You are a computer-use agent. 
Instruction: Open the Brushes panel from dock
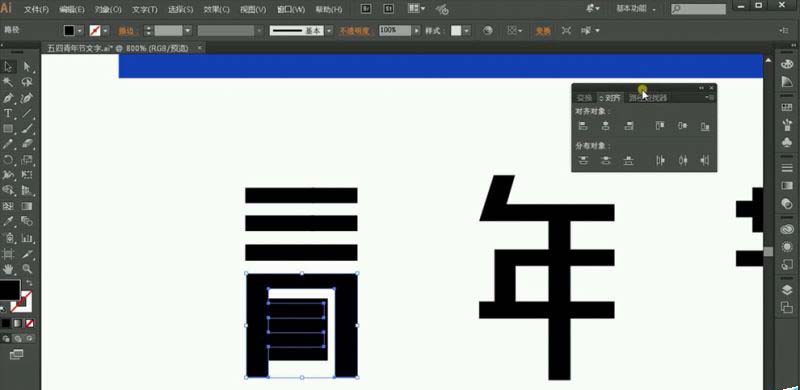click(x=787, y=125)
